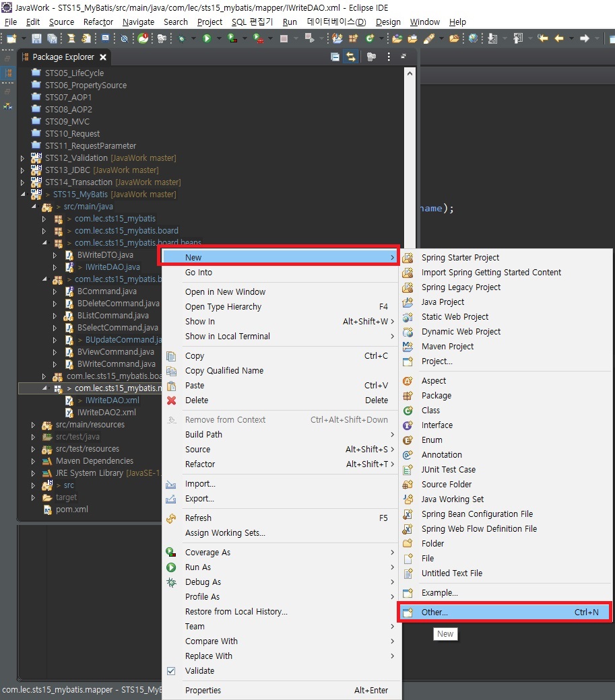Open the Navigate menu
The width and height of the screenshot is (615, 700).
[x=138, y=22]
